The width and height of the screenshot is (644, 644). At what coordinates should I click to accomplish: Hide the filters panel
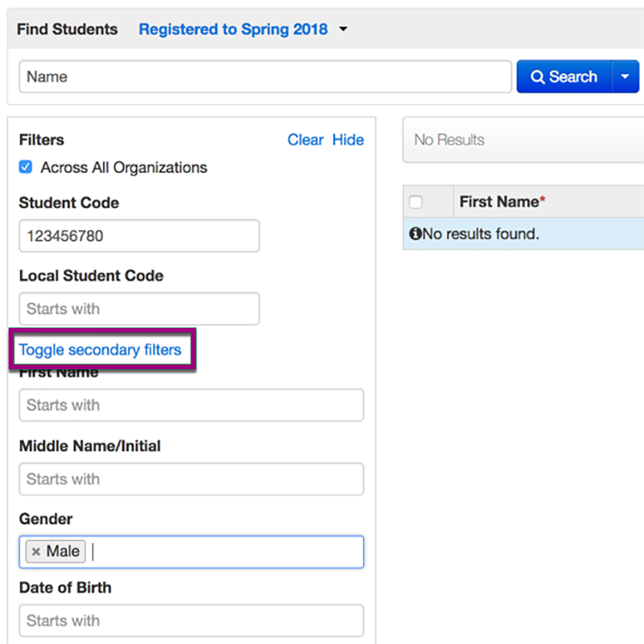(x=348, y=140)
